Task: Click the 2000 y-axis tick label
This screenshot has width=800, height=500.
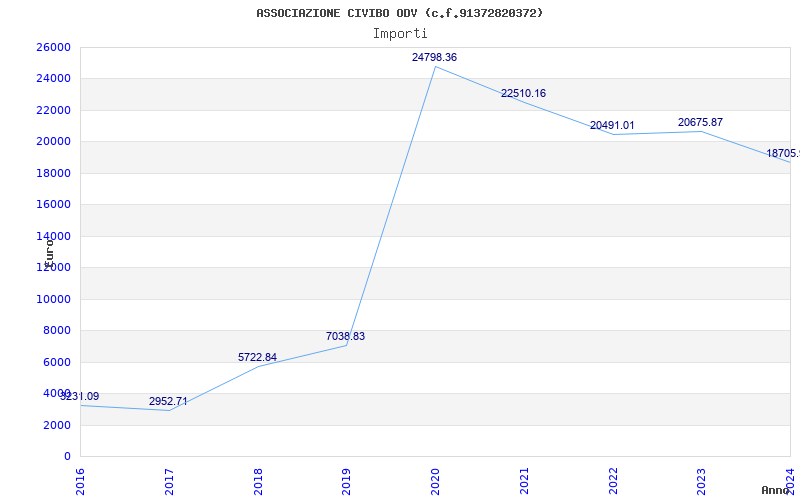Action: (56, 426)
